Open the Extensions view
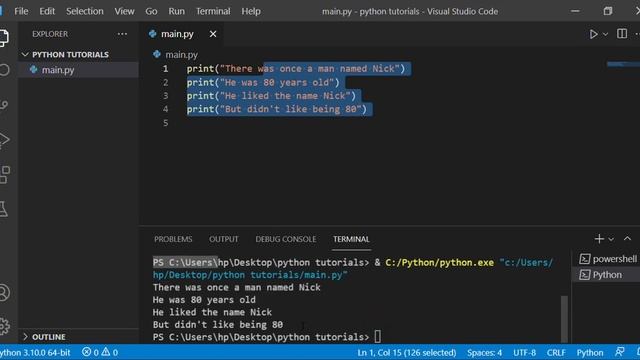The width and height of the screenshot is (640, 360). (5, 175)
